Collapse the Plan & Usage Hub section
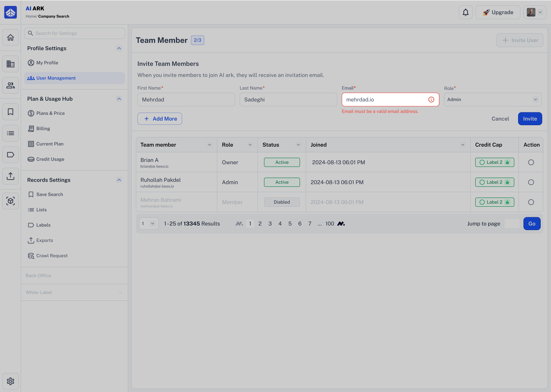 tap(119, 99)
